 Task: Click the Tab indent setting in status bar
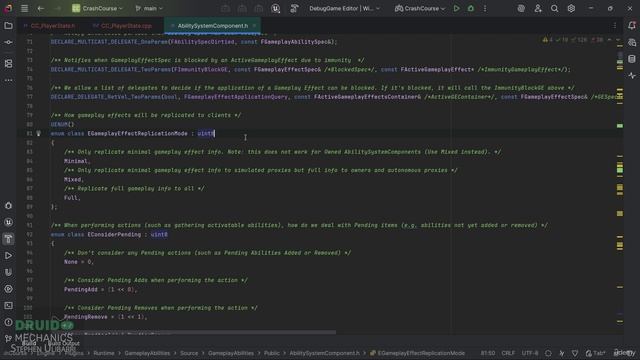click(595, 353)
